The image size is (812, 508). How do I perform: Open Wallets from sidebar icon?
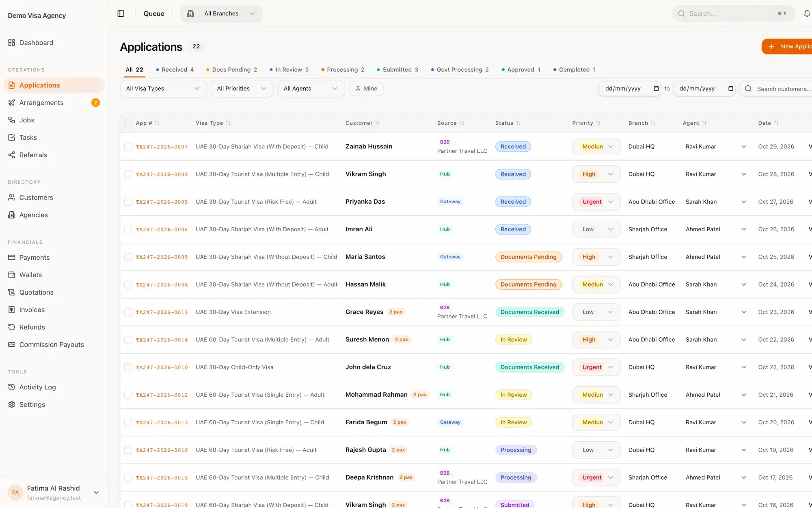12,275
